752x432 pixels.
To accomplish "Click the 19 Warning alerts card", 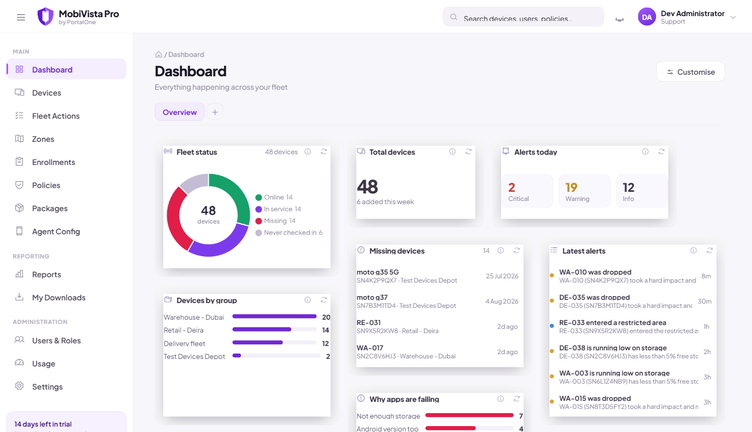I will click(x=584, y=191).
